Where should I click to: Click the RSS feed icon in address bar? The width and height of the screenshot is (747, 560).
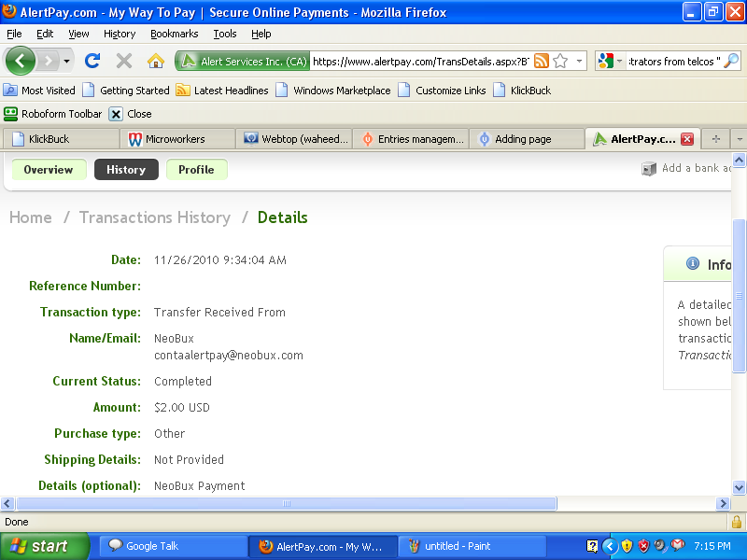click(x=542, y=61)
